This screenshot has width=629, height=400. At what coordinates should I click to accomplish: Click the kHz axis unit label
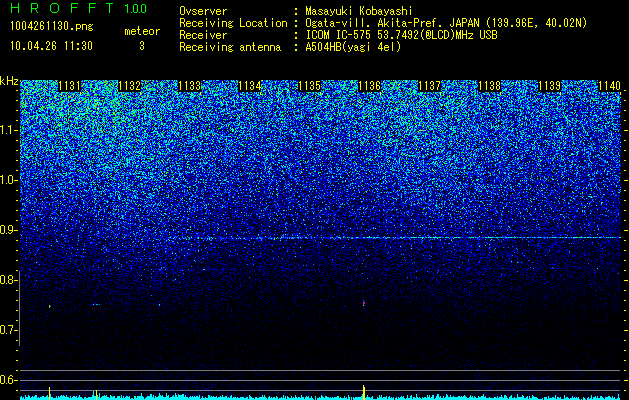click(x=9, y=81)
